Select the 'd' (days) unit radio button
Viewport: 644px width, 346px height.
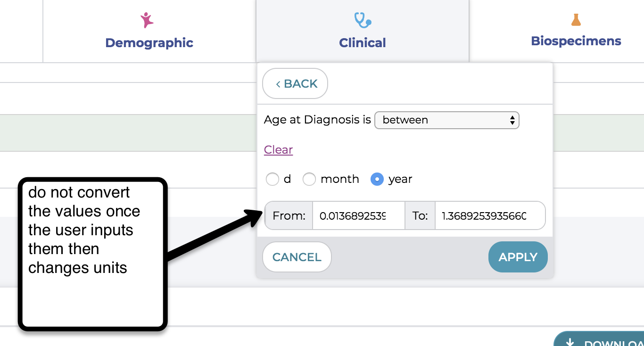272,179
